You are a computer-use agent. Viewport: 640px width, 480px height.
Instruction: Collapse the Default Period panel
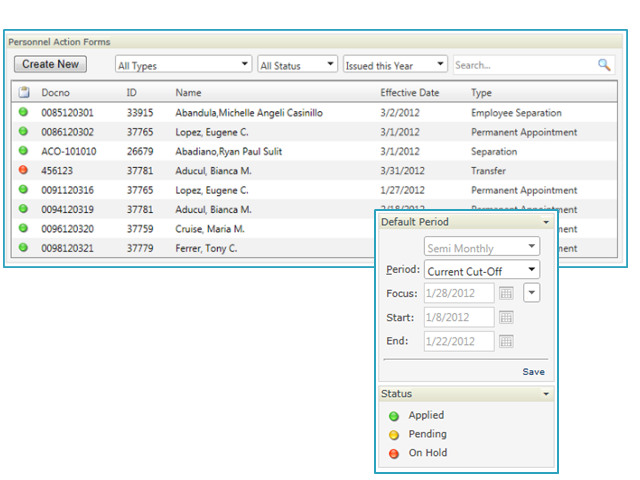(x=546, y=222)
